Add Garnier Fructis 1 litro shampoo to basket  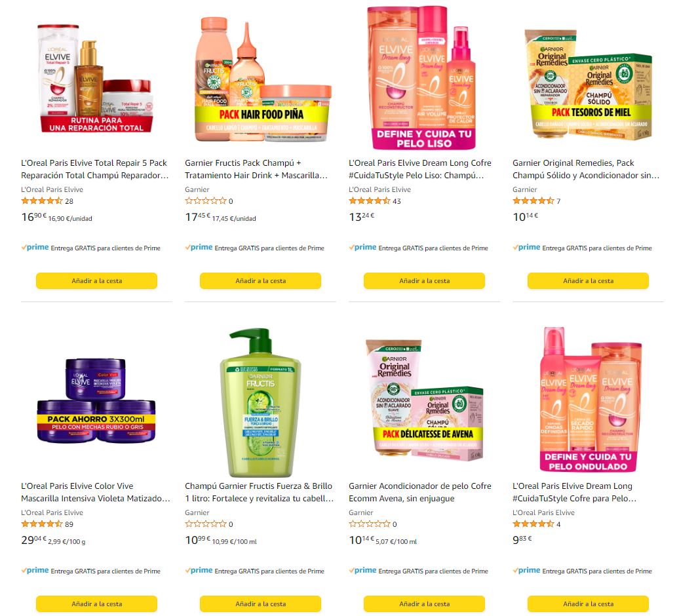260,604
